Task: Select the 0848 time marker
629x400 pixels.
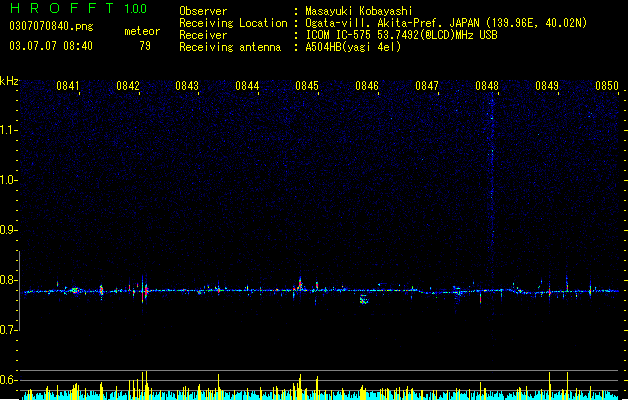Action: pos(487,86)
